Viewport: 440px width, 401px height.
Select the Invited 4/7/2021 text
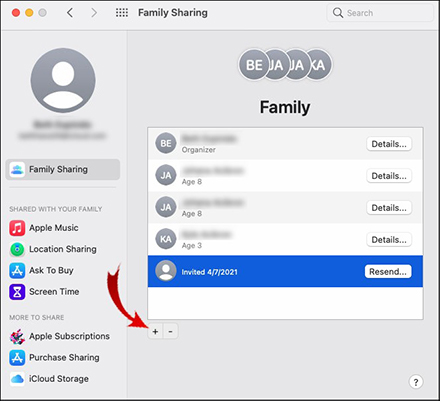[x=209, y=272]
